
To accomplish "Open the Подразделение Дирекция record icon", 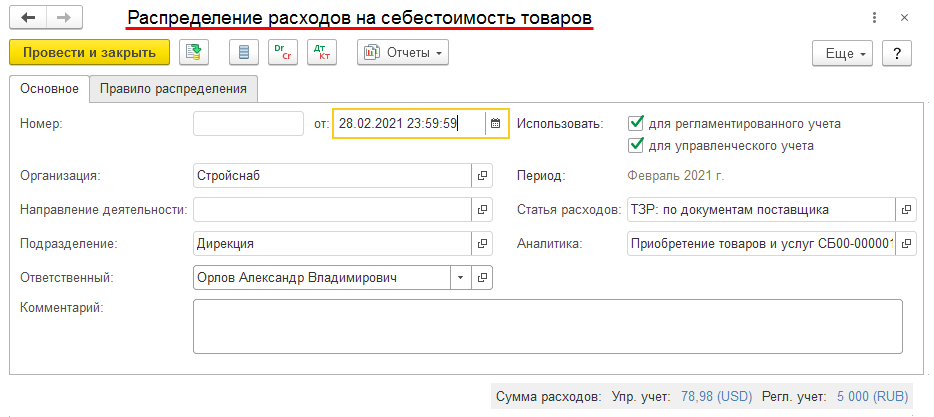I will pyautogui.click(x=482, y=243).
